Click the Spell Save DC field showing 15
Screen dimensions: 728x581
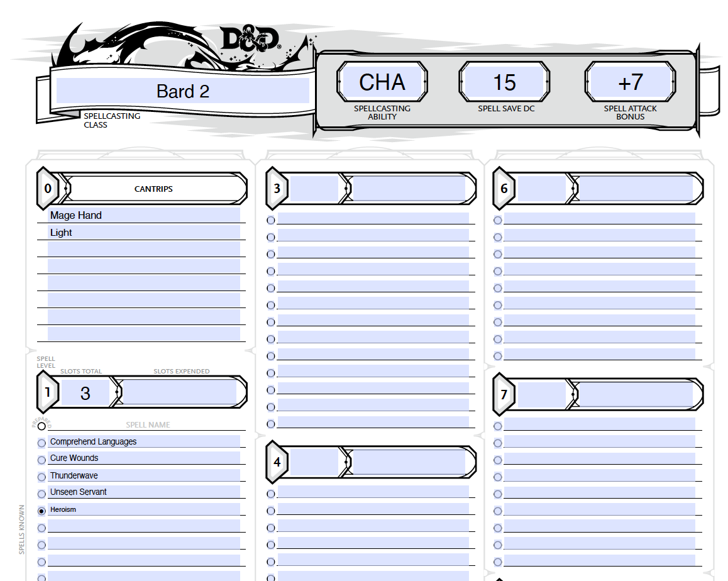pos(504,82)
